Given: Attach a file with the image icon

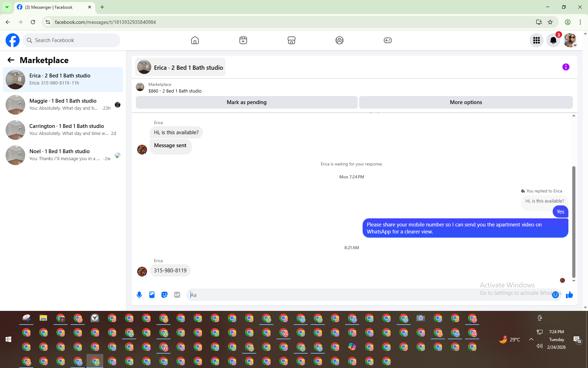Looking at the screenshot, I should tap(152, 295).
